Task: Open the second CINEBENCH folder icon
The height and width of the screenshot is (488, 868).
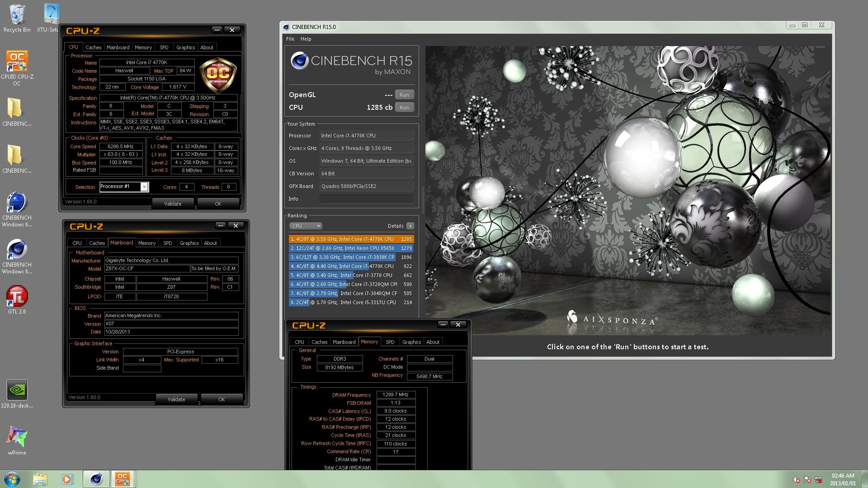Action: point(17,159)
